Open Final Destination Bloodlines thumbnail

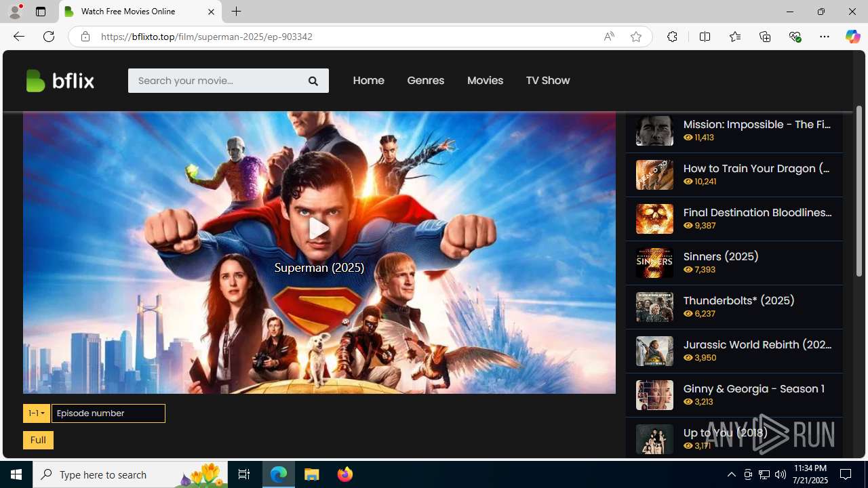[654, 218]
